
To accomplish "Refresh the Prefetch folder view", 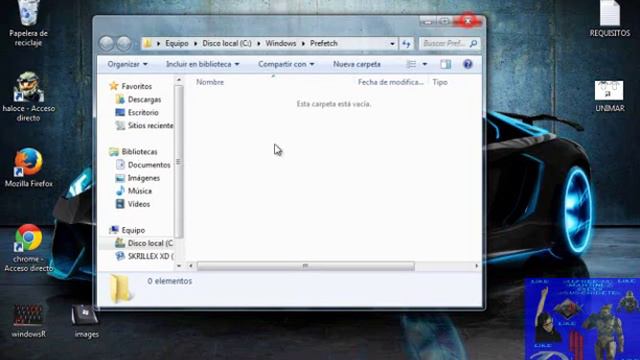I will click(406, 43).
